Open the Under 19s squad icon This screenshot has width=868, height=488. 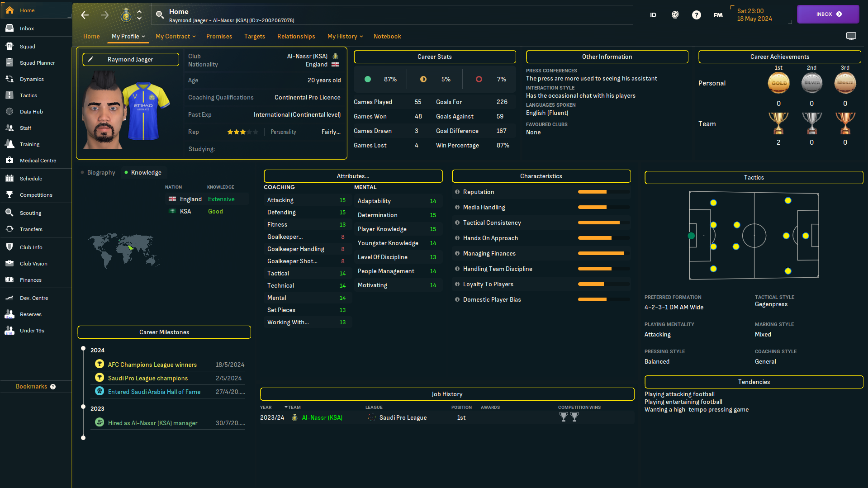click(9, 330)
